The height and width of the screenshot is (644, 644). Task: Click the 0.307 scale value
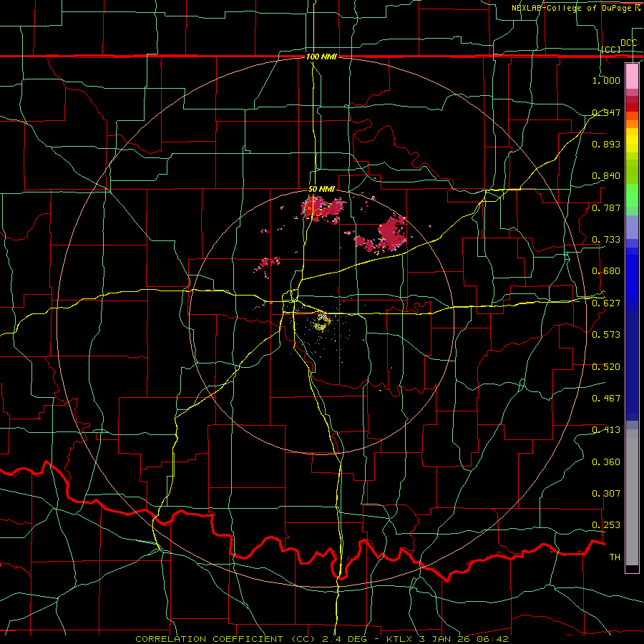click(606, 494)
